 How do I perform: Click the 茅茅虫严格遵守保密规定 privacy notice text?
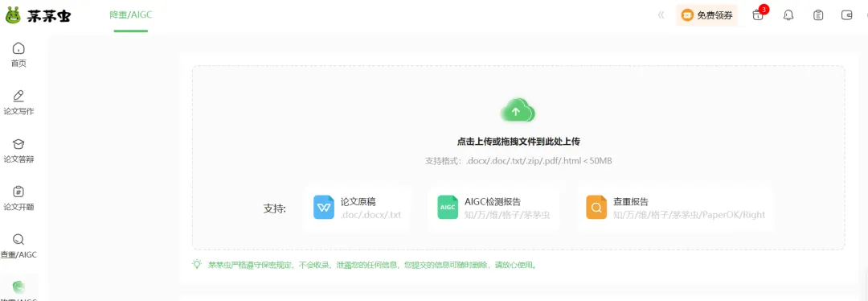372,265
